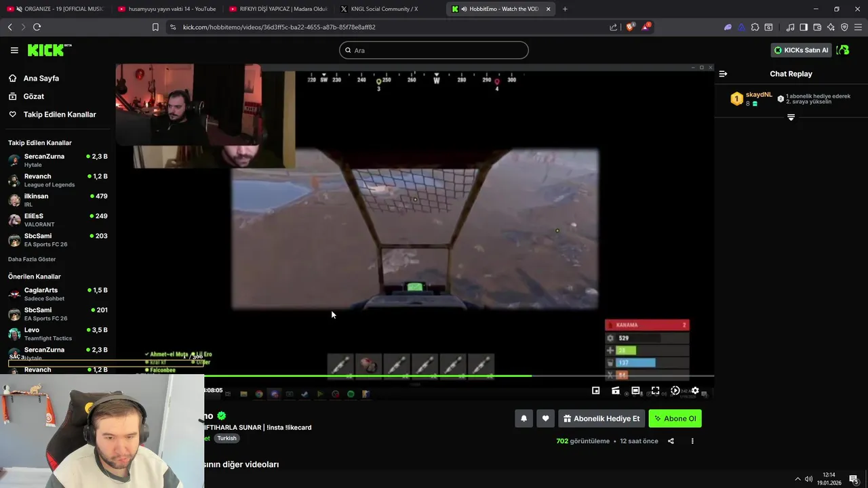The image size is (868, 488).
Task: Open video player settings gear
Action: coord(695,390)
